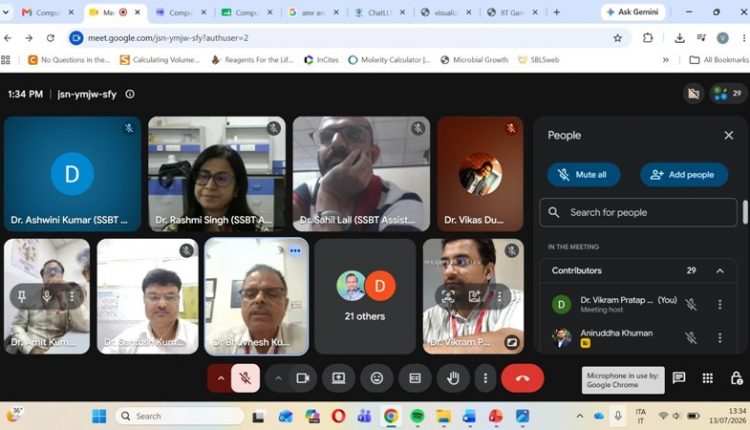
Task: Open the raise hand control
Action: coord(452,378)
